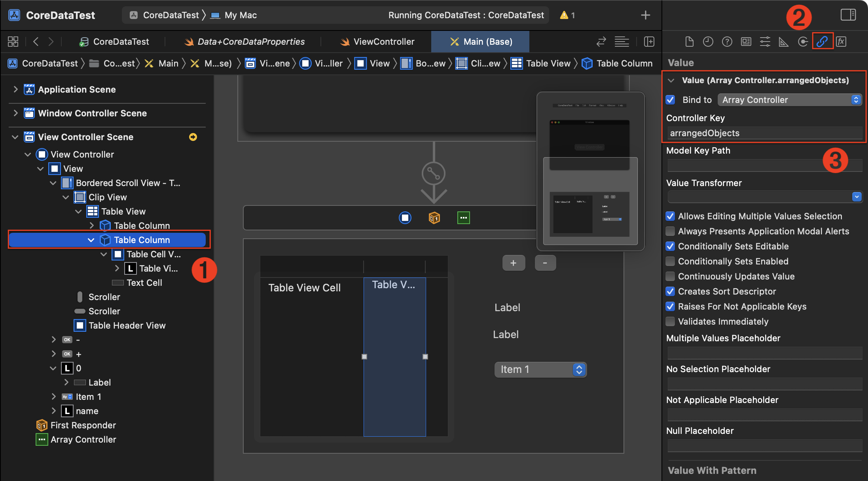Viewport: 868px width, 481px height.
Task: Add an editor pane on the right
Action: click(649, 42)
